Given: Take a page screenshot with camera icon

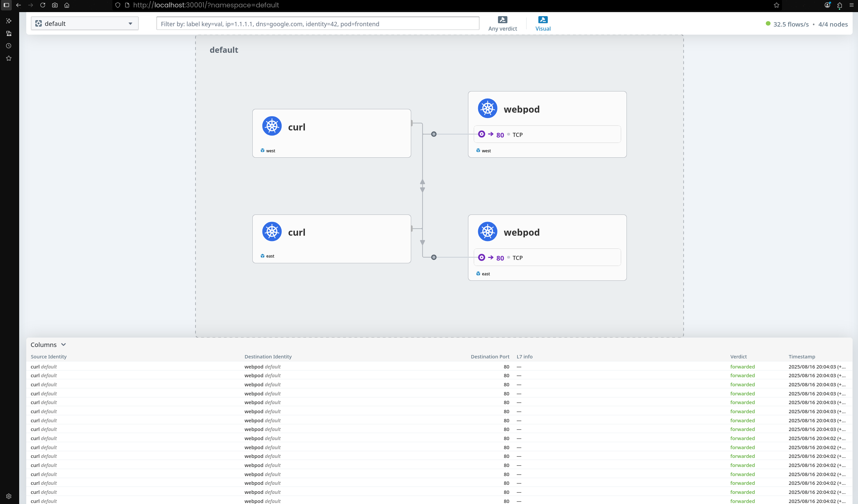Looking at the screenshot, I should (55, 5).
